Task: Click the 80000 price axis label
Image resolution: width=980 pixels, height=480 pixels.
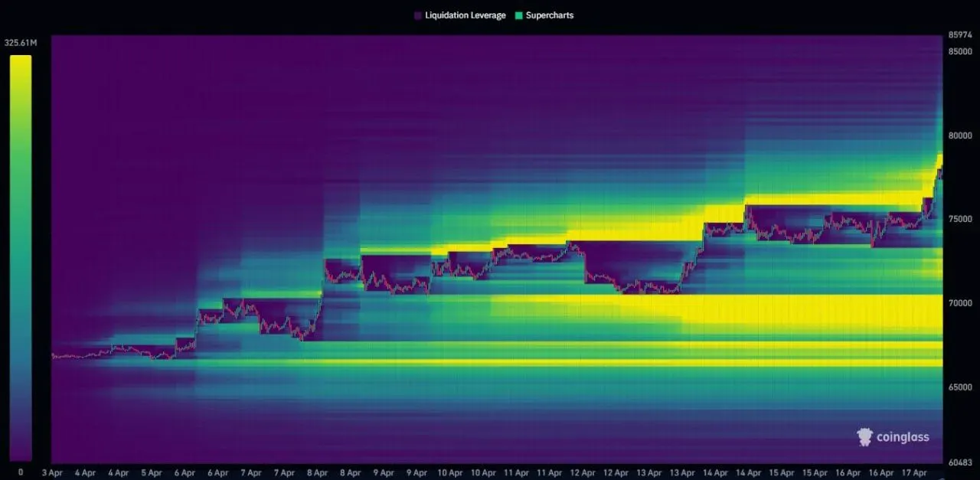Action: (960, 136)
